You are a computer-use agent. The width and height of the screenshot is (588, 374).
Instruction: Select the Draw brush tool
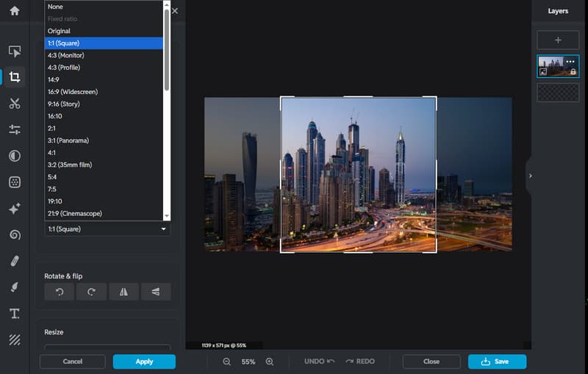click(x=15, y=287)
